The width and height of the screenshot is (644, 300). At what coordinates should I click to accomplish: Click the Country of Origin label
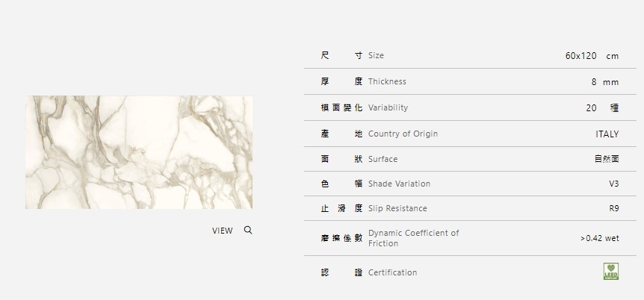click(403, 134)
